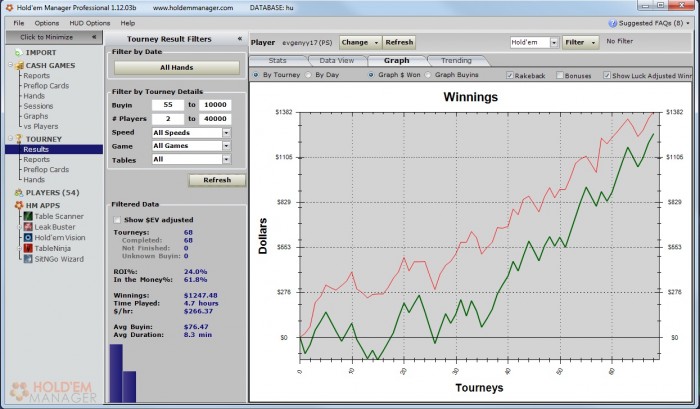Open SitNGo Wizard via its icon
Image resolution: width=700 pixels, height=409 pixels.
(x=28, y=259)
